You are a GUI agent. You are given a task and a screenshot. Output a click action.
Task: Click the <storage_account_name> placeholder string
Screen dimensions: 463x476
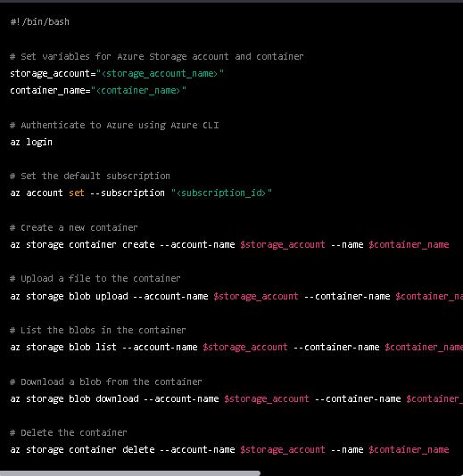[160, 74]
